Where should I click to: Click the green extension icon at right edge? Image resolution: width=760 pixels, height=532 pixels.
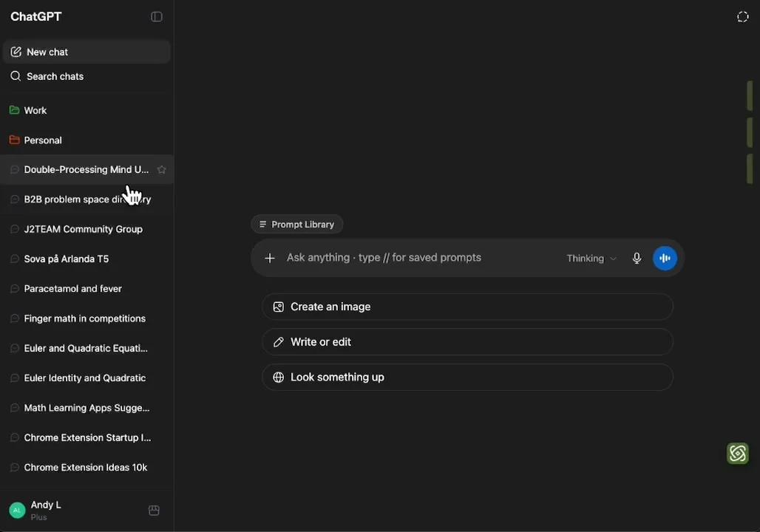pyautogui.click(x=737, y=454)
